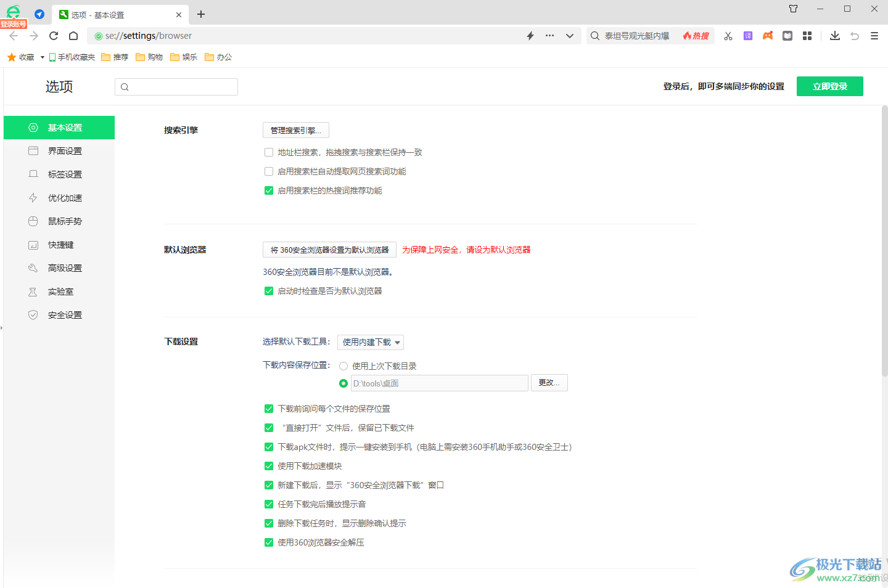The image size is (888, 588).
Task: Toggle 启用搜索栏的热搜词推荐功能 checkbox
Action: (x=269, y=190)
